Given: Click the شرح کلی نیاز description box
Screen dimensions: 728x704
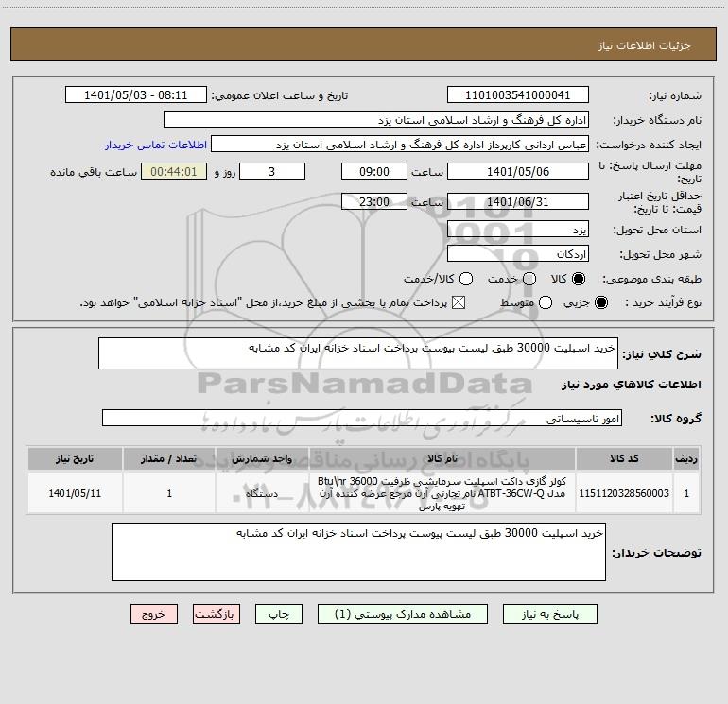Looking at the screenshot, I should tap(358, 353).
